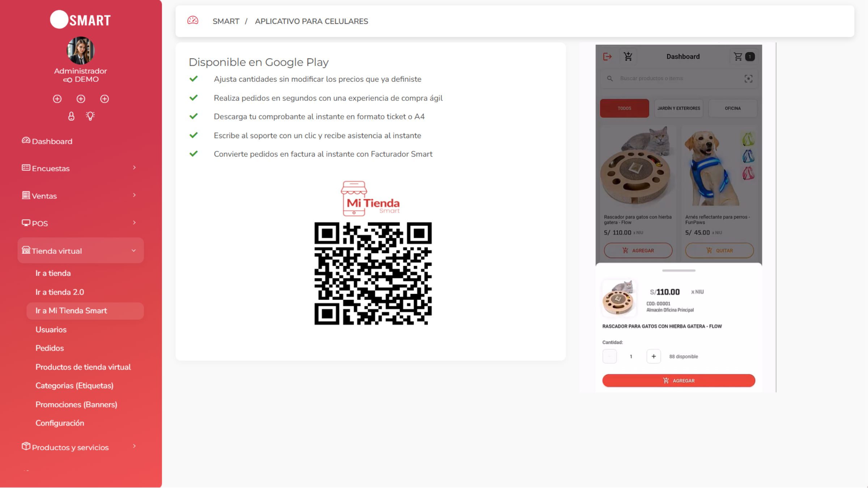Click the Mi Tienda Smart QR code
This screenshot has height=488, width=868.
(373, 274)
